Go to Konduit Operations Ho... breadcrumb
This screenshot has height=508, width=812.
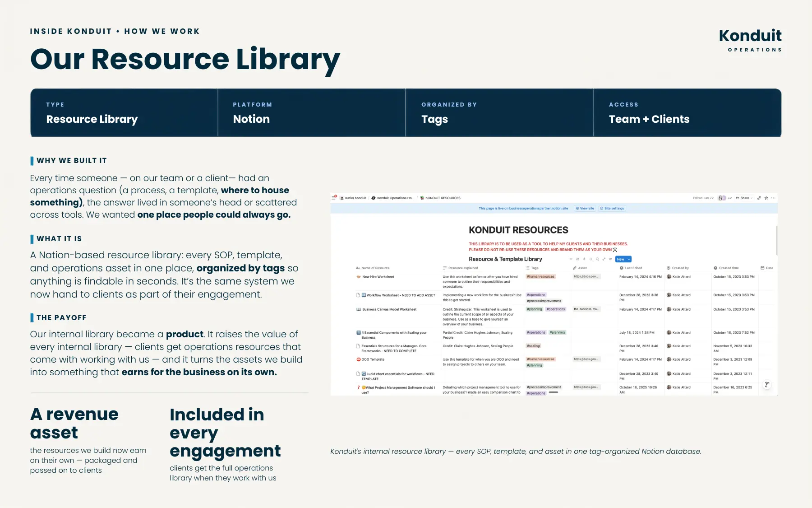click(392, 198)
